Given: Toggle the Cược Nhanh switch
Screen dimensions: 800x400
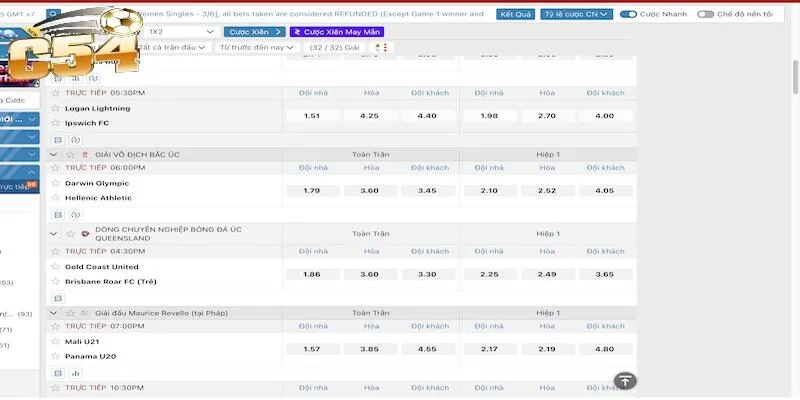Looking at the screenshot, I should pyautogui.click(x=629, y=15).
